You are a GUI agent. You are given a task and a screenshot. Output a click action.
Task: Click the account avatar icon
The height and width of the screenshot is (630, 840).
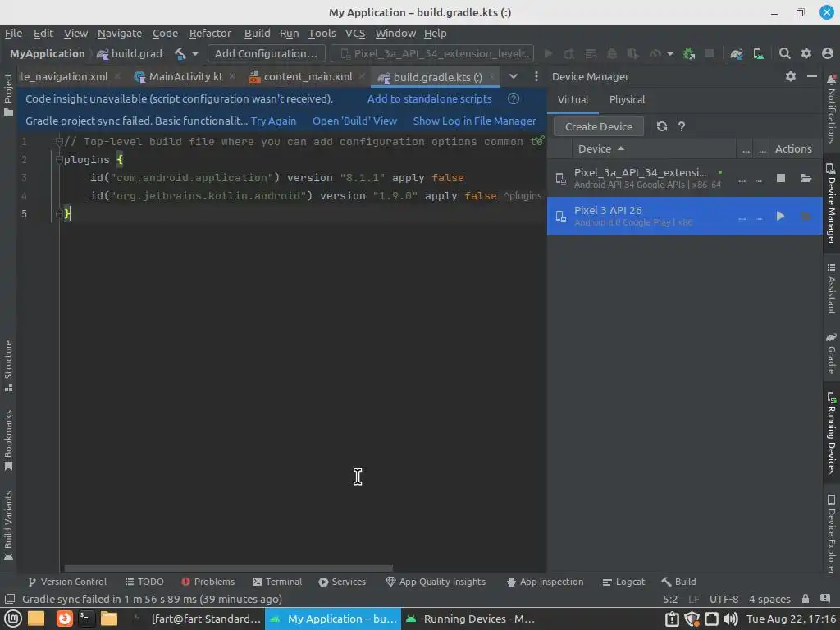pos(828,53)
